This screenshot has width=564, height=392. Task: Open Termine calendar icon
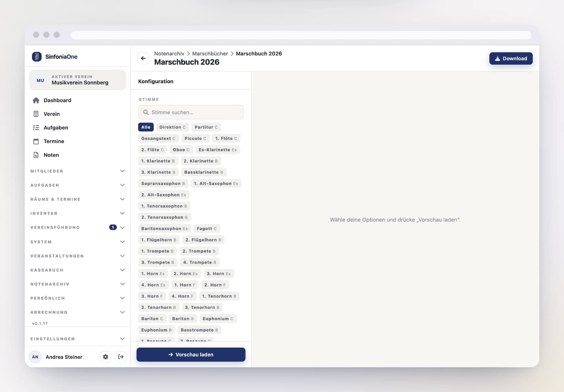tap(36, 141)
